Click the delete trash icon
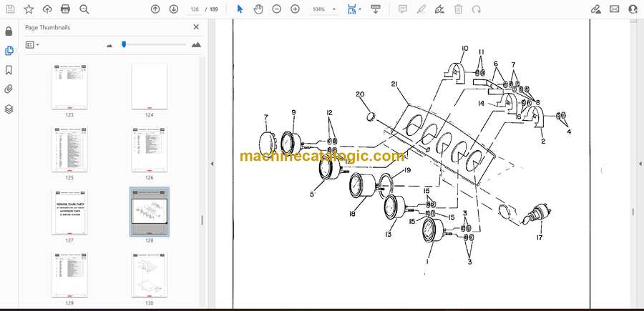Viewport: 644px width, 311px height. [459, 9]
